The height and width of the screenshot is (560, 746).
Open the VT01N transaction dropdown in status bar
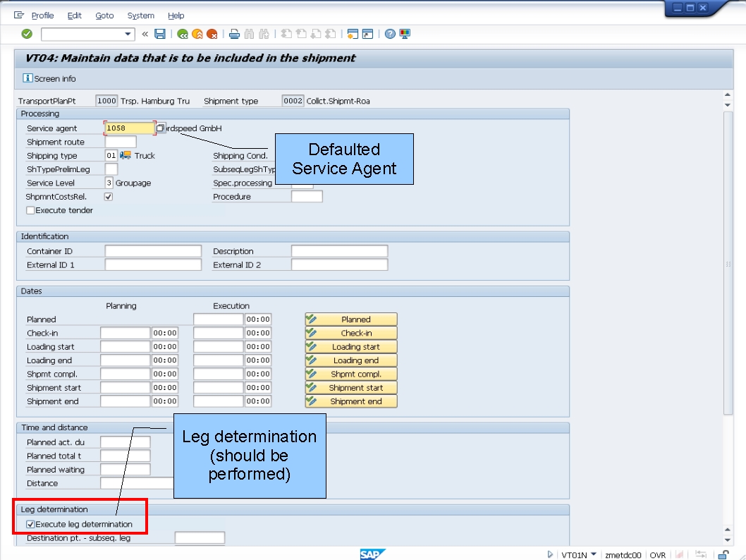point(594,555)
